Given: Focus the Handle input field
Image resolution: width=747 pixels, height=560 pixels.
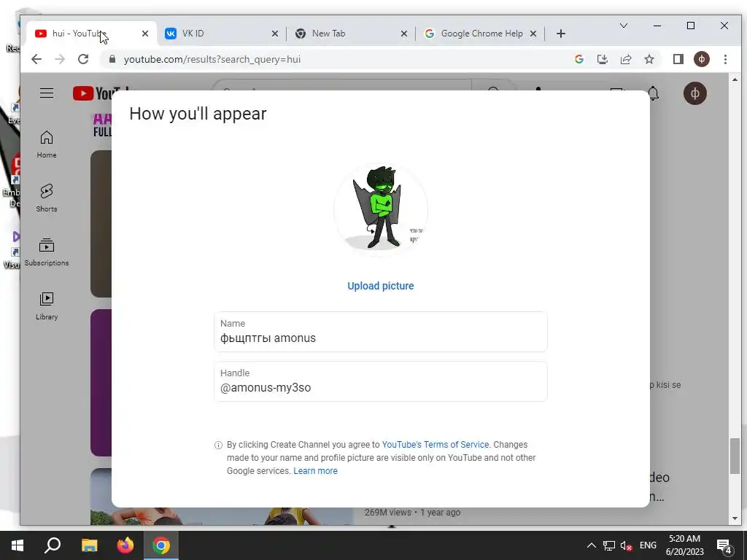Looking at the screenshot, I should pyautogui.click(x=380, y=381).
